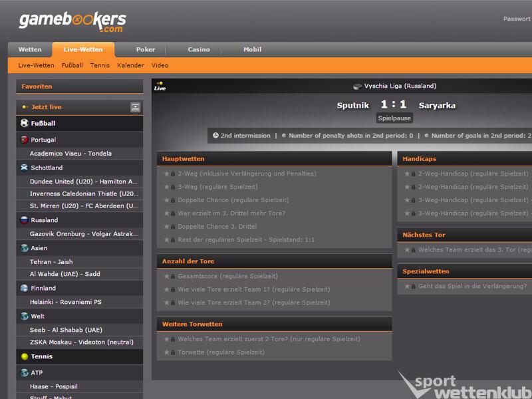The height and width of the screenshot is (399, 532).
Task: Collapse the Asien league group
Action: (x=79, y=248)
